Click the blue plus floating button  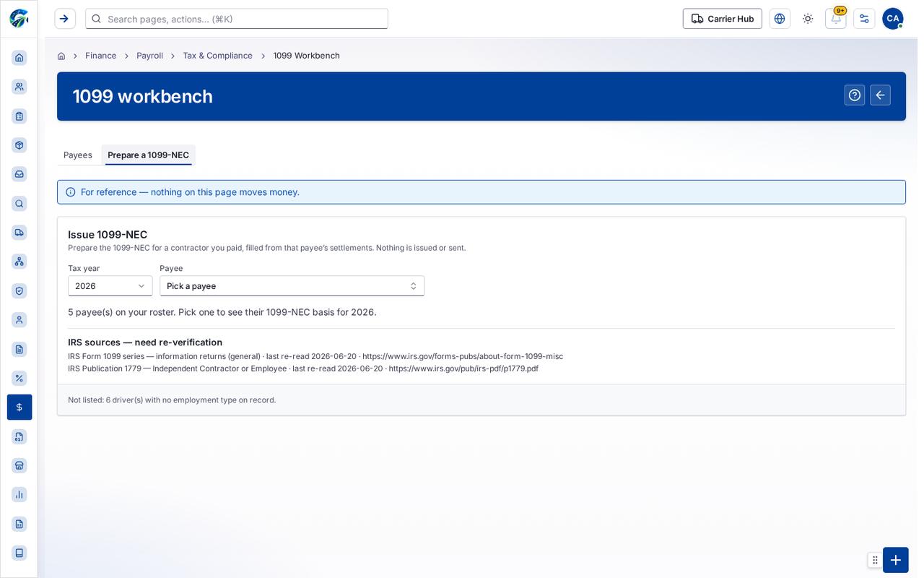[x=895, y=560]
